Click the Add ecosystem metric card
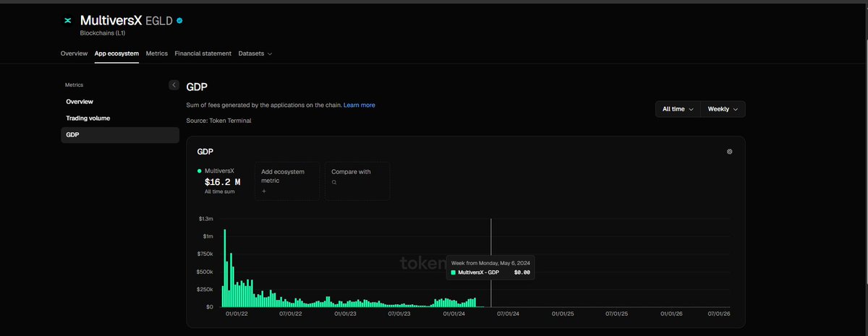Screen dimensions: 868x336 pos(286,181)
